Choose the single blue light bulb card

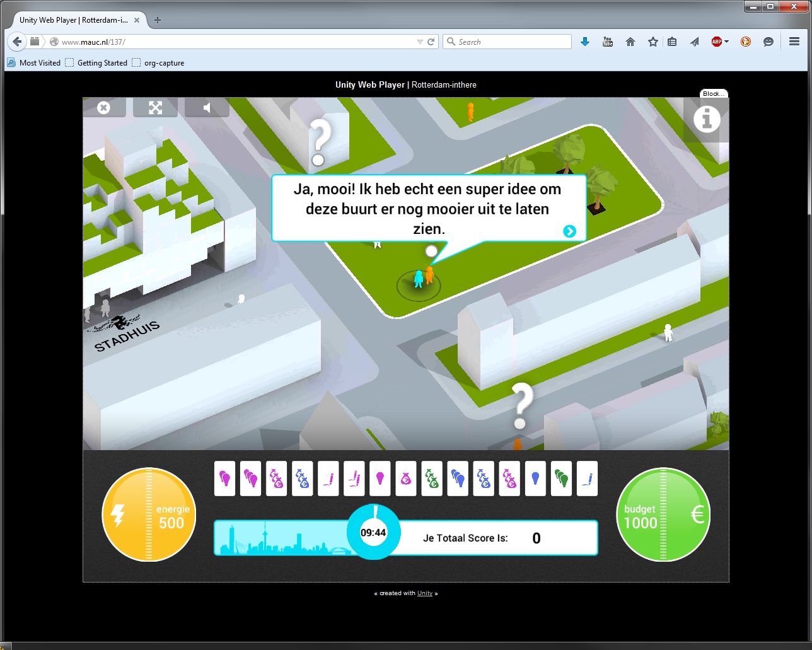(x=535, y=479)
